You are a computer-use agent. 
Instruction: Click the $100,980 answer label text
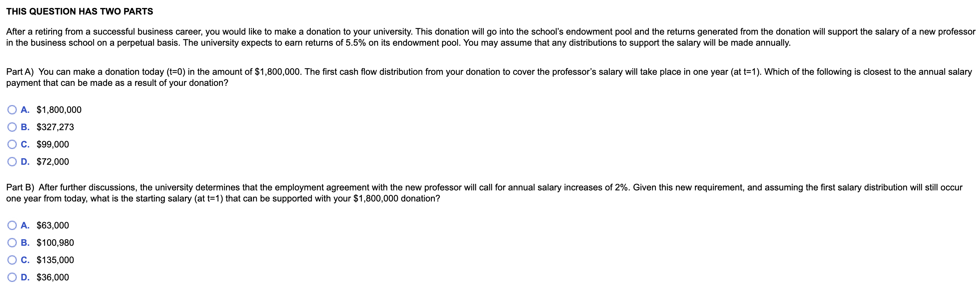(55, 242)
